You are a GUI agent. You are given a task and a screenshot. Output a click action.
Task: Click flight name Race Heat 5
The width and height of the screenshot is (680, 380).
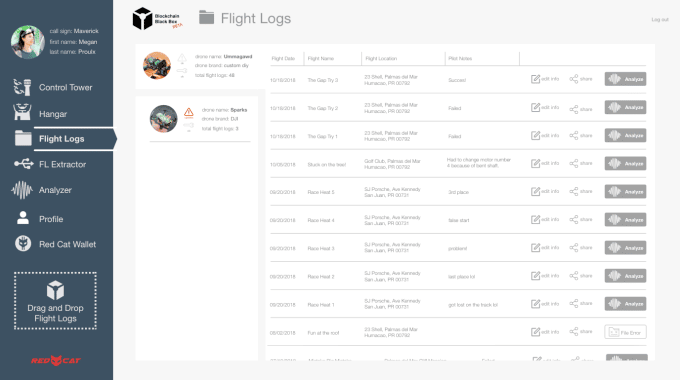321,192
